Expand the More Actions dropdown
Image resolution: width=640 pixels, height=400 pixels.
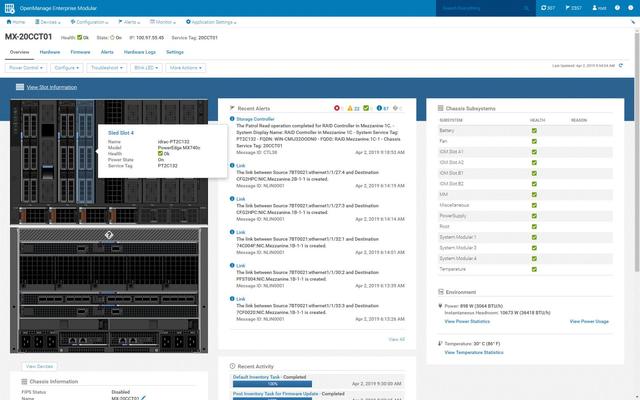[186, 68]
